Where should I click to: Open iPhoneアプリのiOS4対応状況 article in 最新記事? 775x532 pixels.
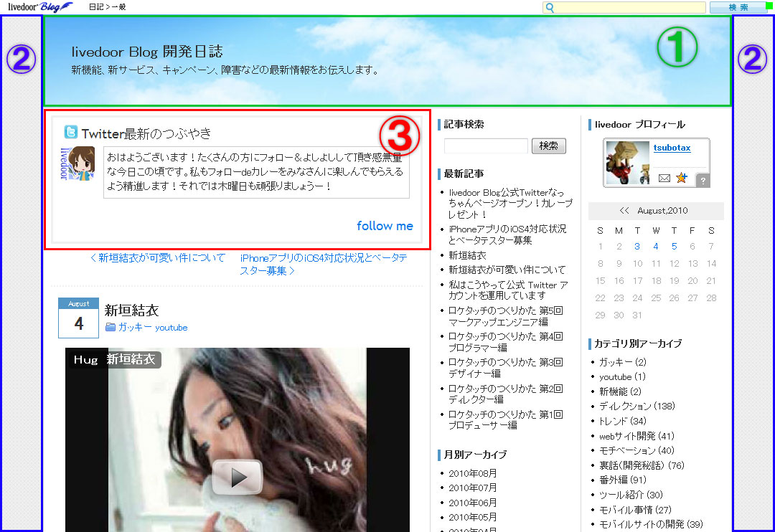[507, 234]
